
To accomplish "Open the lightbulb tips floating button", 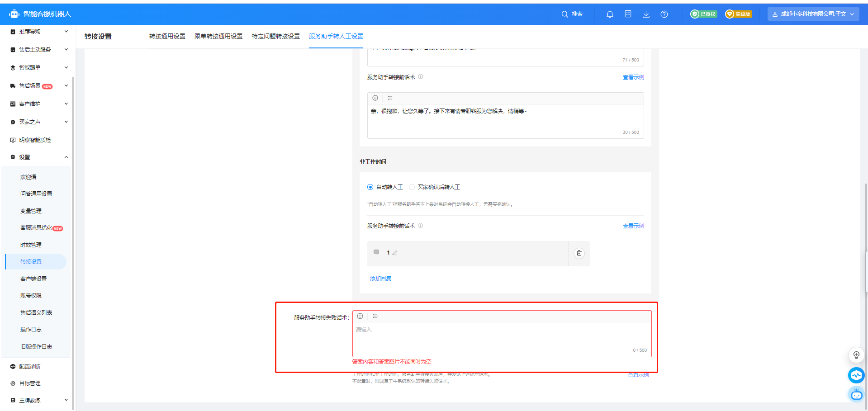I will click(856, 355).
